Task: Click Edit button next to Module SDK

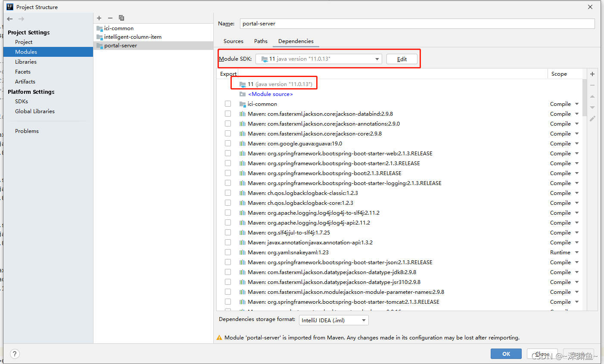Action: coord(402,59)
